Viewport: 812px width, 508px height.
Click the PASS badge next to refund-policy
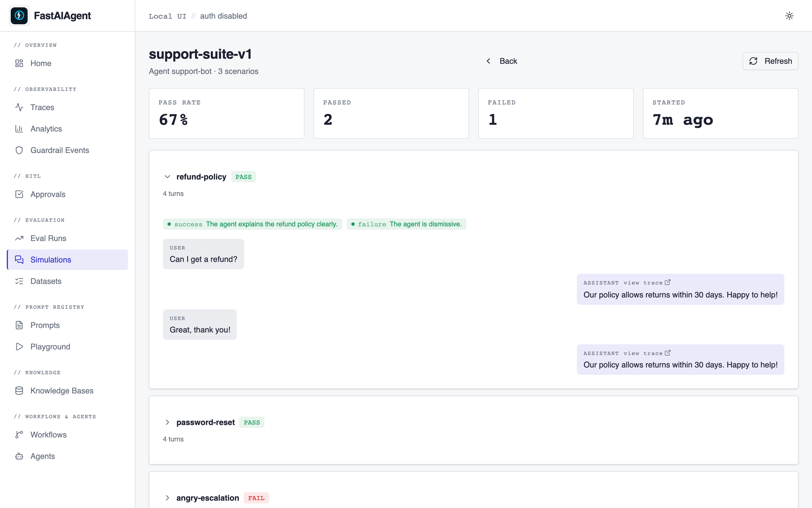tap(243, 177)
